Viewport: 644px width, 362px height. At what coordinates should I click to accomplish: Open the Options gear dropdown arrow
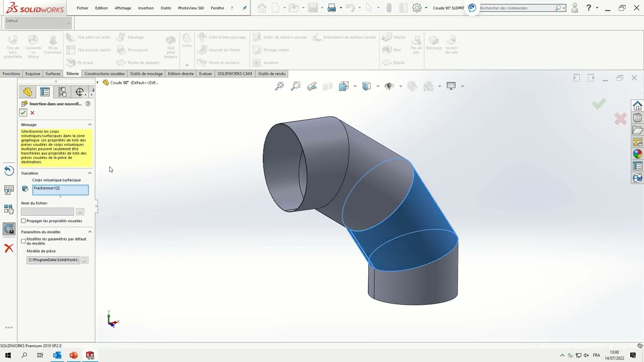pyautogui.click(x=426, y=8)
